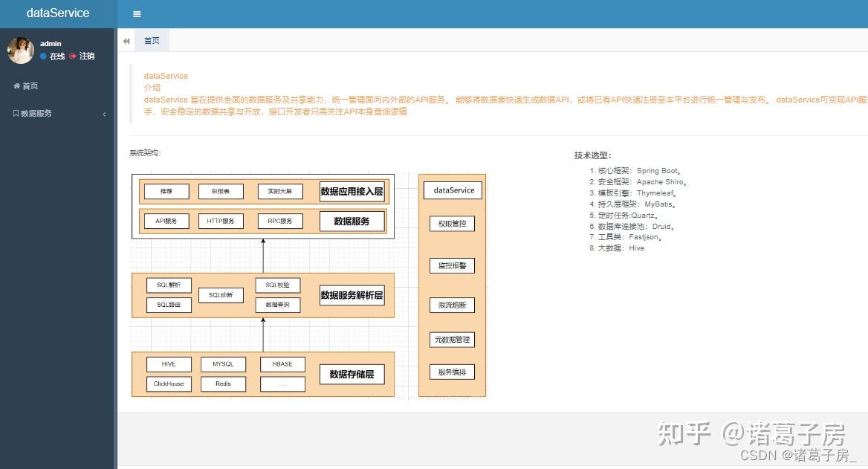This screenshot has height=469, width=868.
Task: Click the admin username text
Action: click(51, 43)
